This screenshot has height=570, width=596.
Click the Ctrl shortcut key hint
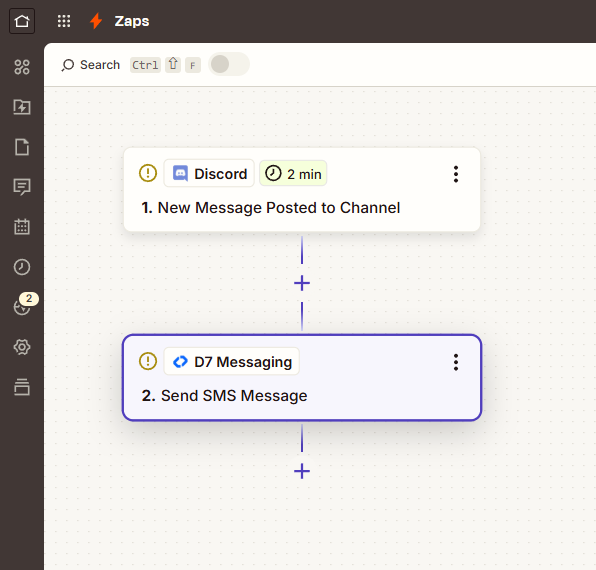pos(145,65)
